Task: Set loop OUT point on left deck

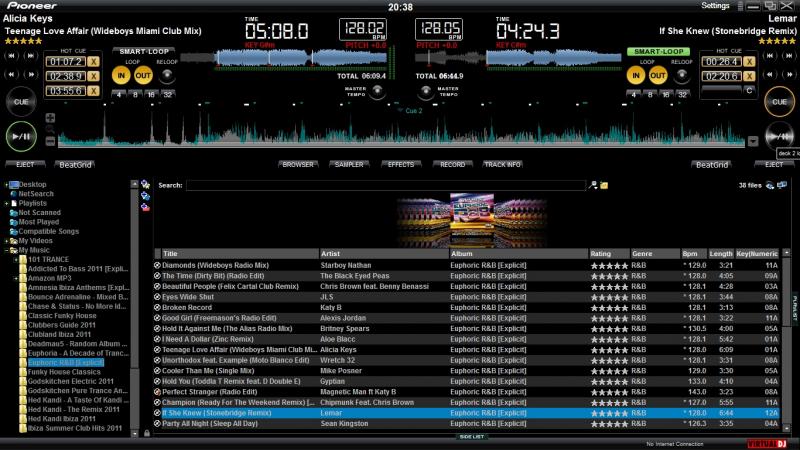Action: tap(143, 76)
